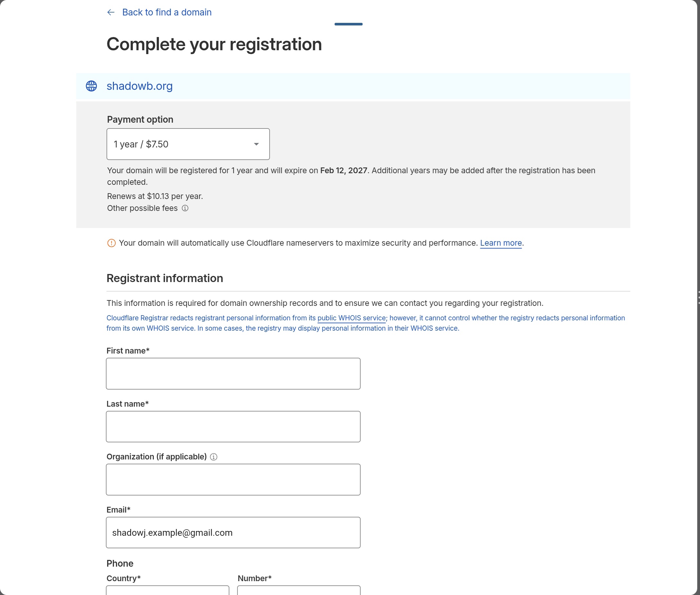This screenshot has height=595, width=700.
Task: Expand the Payment option dropdown arrow
Action: (256, 144)
